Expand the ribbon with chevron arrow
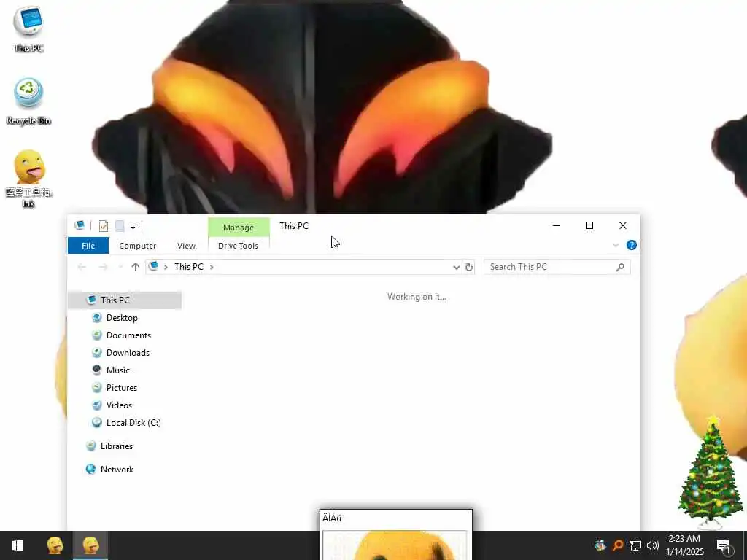Image resolution: width=747 pixels, height=560 pixels. (x=616, y=245)
